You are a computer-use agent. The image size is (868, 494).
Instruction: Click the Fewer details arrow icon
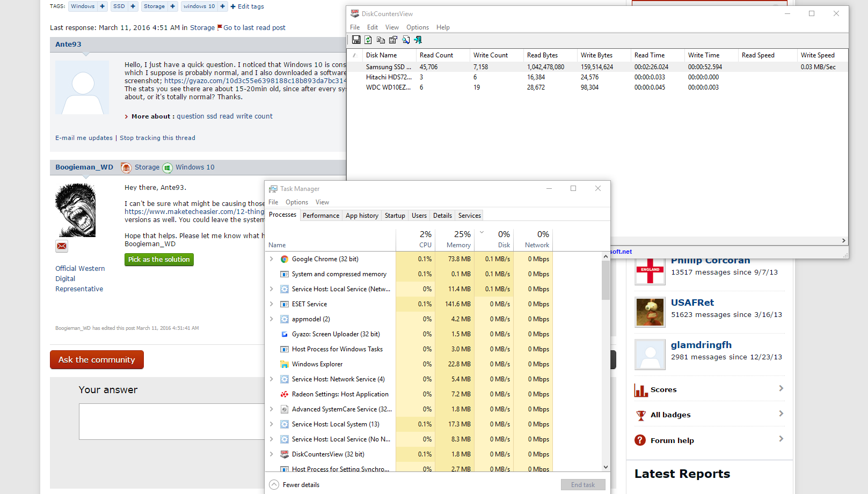pos(274,485)
